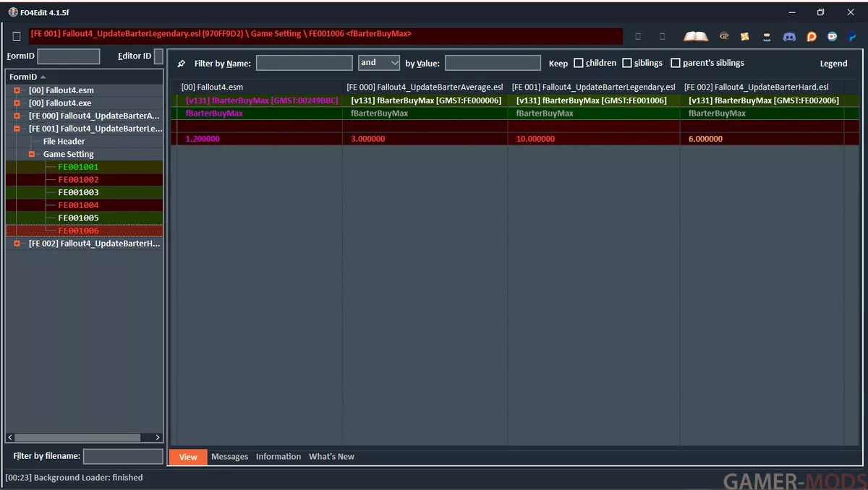Click the back navigation button in toolbar
The height and width of the screenshot is (490, 868).
click(638, 36)
